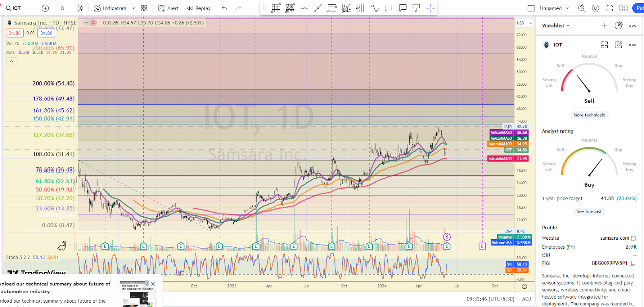Click the sell price 34.86 button
Viewport: 644px width, 307px height.
point(14,33)
